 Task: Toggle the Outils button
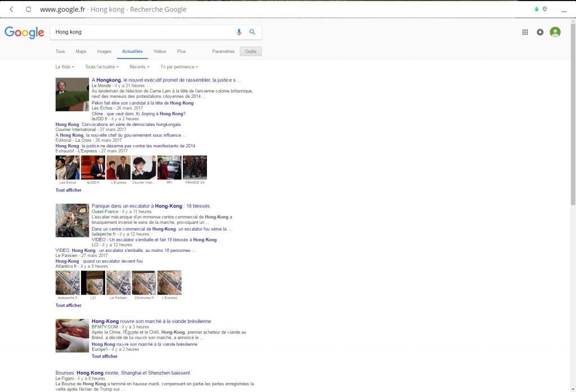(250, 51)
